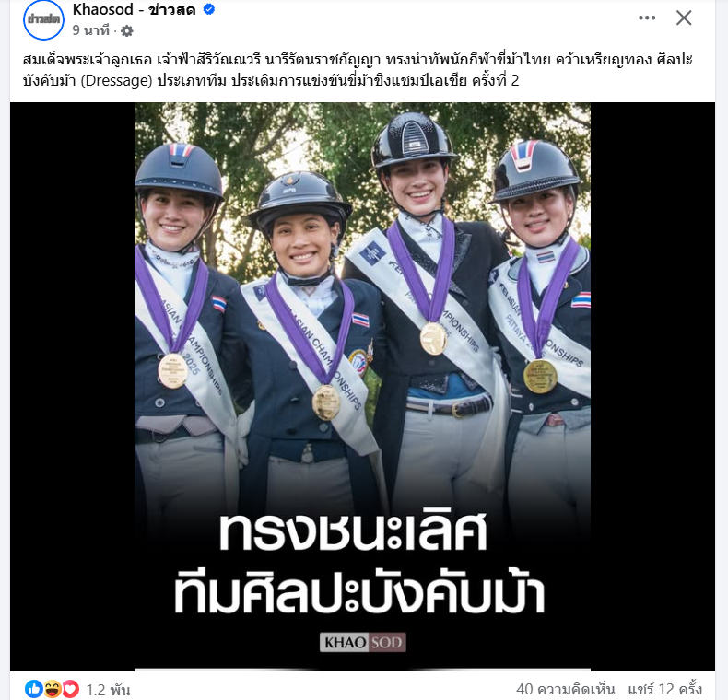Click black margin left of the photo
Image resolution: width=728 pixels, height=700 pixels.
pos(73,387)
